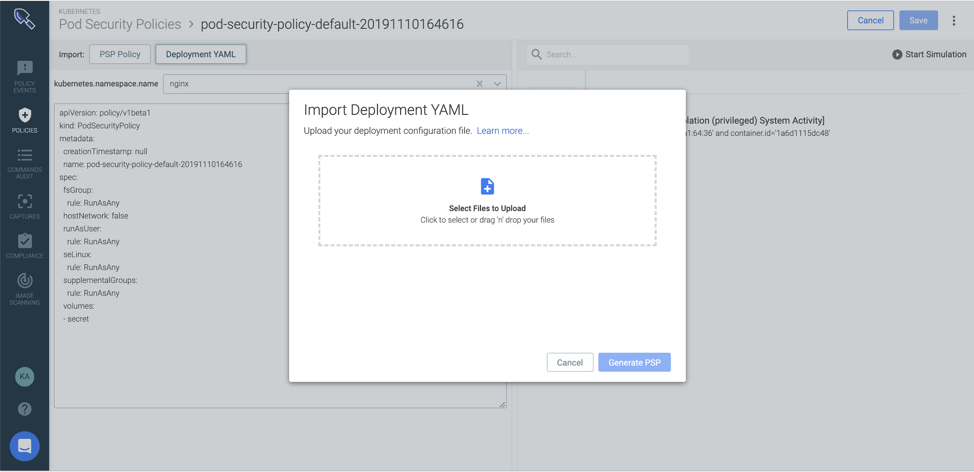
Task: Open the help question mark icon
Action: click(24, 409)
